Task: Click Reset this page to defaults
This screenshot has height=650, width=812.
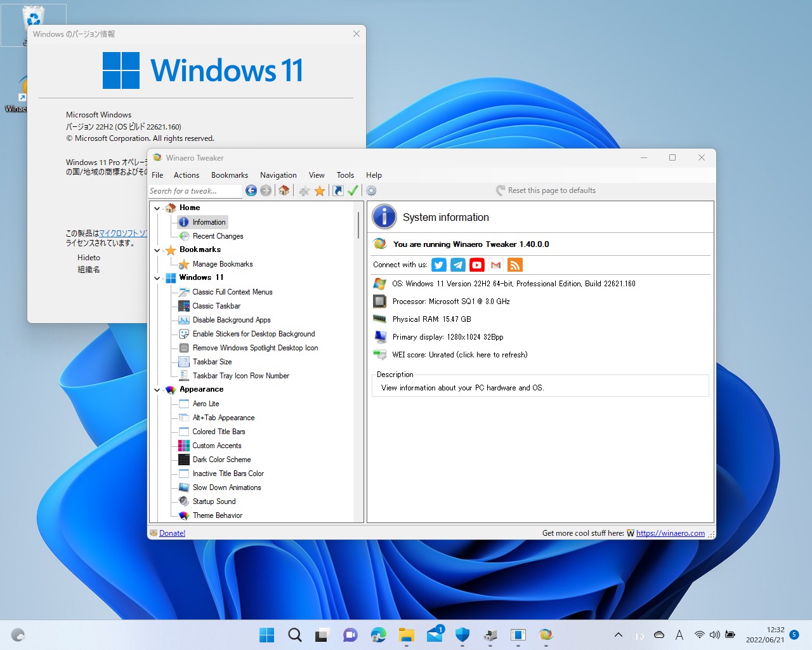Action: tap(553, 190)
